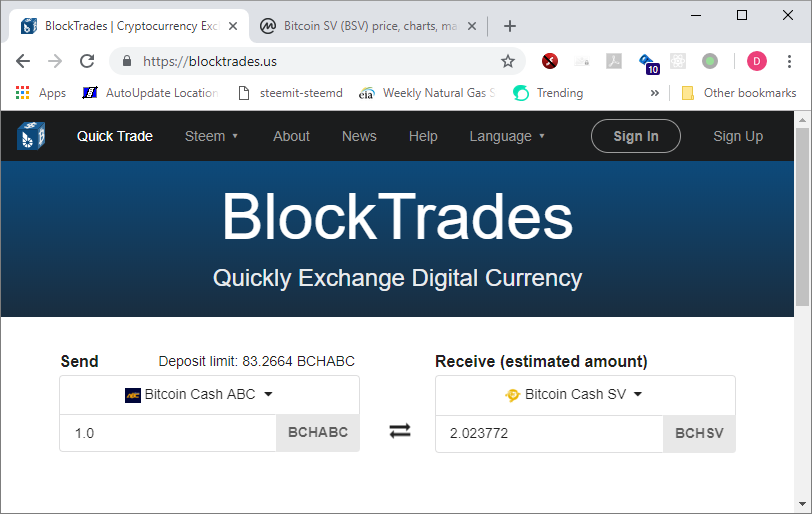Swap currencies with the exchange arrows icon
This screenshot has height=514, width=812.
(x=400, y=431)
